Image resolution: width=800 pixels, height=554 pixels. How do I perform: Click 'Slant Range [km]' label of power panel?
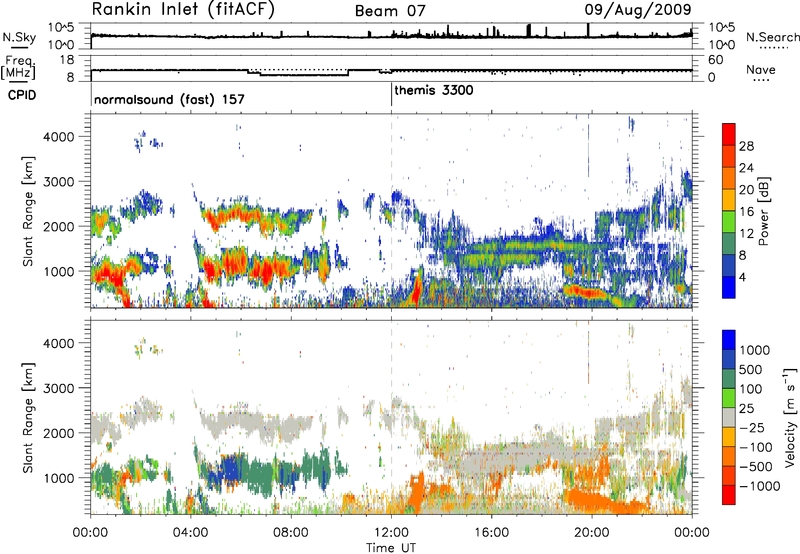tap(28, 211)
